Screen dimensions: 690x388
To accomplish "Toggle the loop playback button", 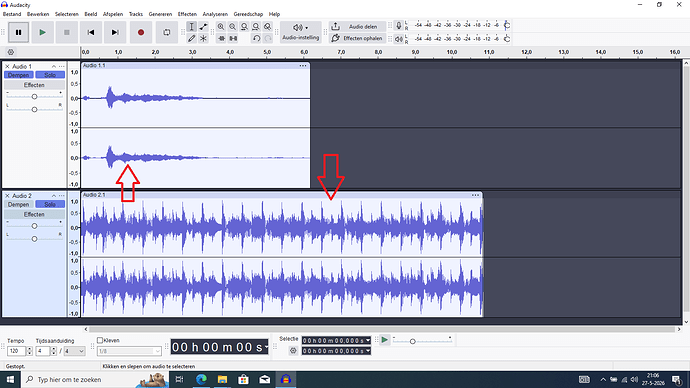I will click(166, 33).
